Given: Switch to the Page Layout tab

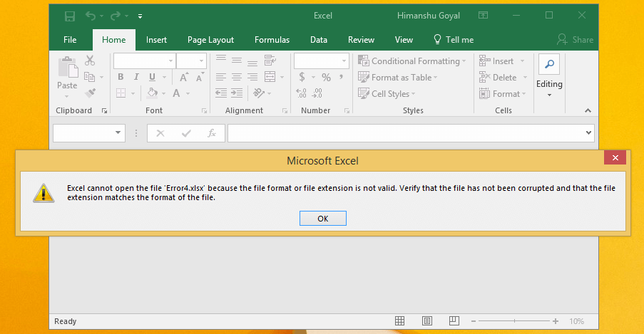Looking at the screenshot, I should [210, 40].
